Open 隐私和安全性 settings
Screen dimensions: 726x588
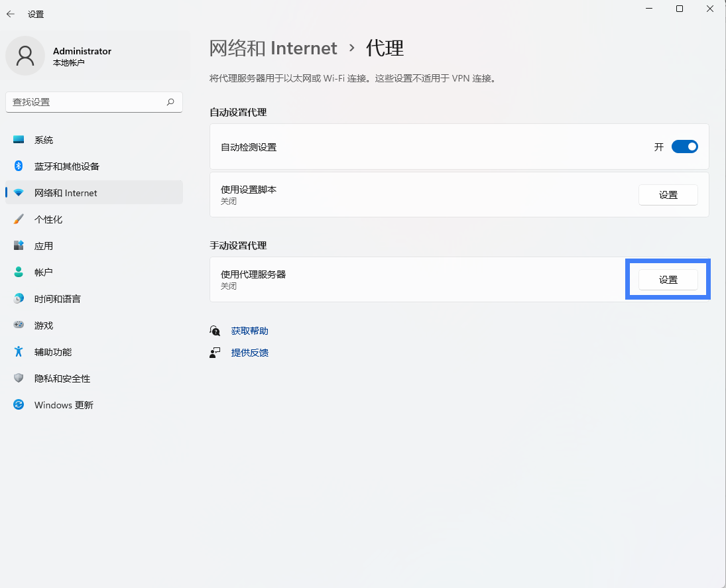coord(94,379)
